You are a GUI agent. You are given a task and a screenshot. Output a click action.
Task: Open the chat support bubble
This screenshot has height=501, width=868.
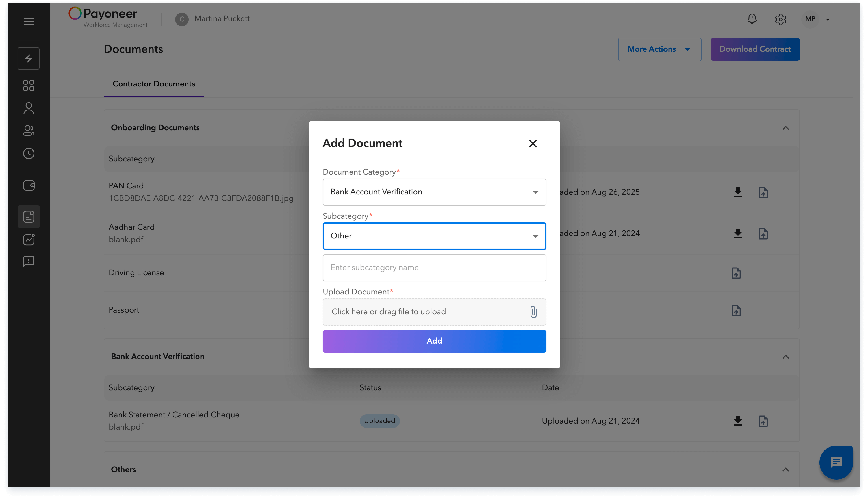tap(836, 462)
